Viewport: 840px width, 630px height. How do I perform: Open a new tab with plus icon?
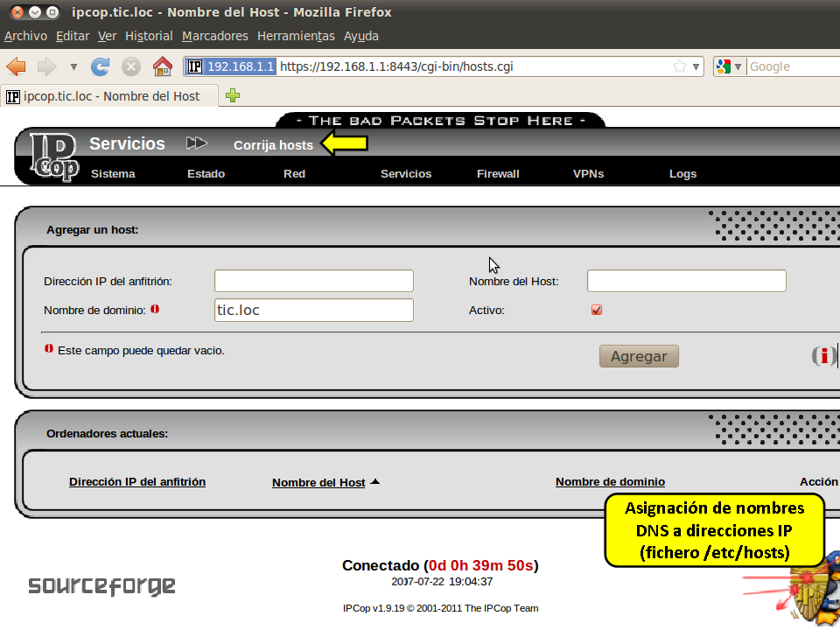tap(233, 96)
